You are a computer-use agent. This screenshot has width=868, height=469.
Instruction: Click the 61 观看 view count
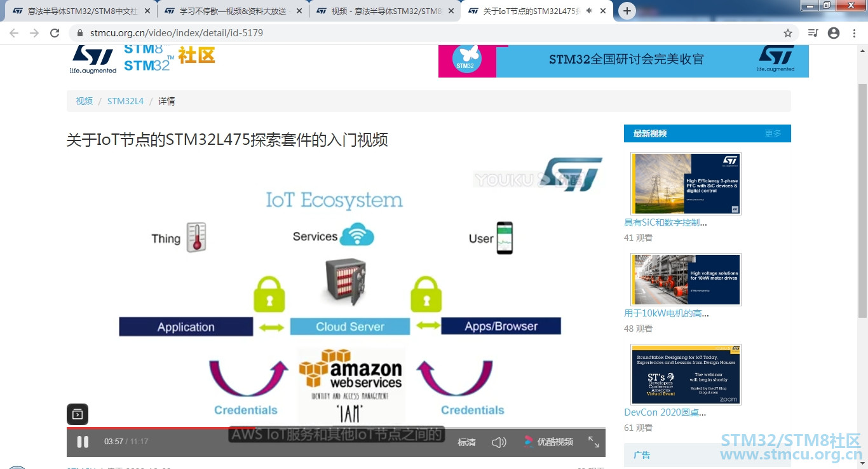(x=638, y=428)
